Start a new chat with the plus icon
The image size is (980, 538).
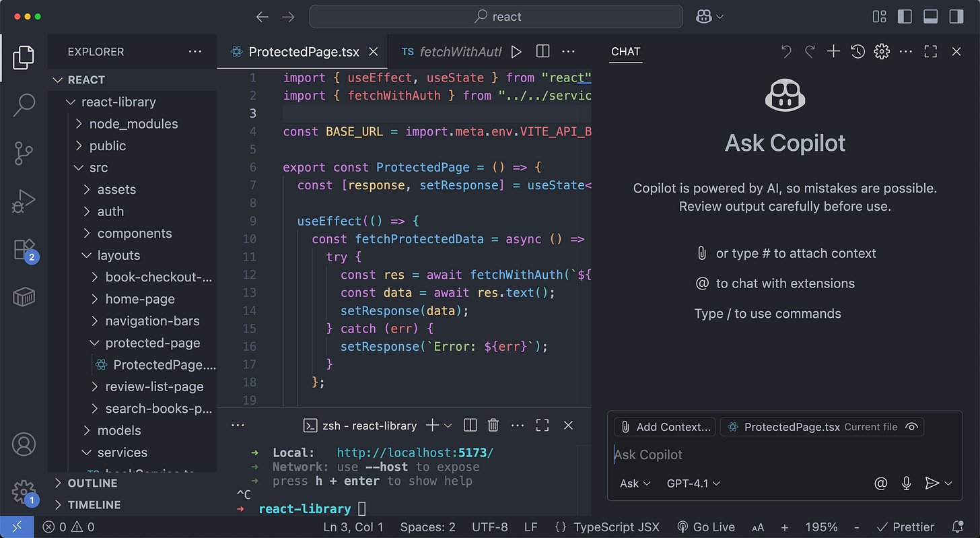(833, 51)
